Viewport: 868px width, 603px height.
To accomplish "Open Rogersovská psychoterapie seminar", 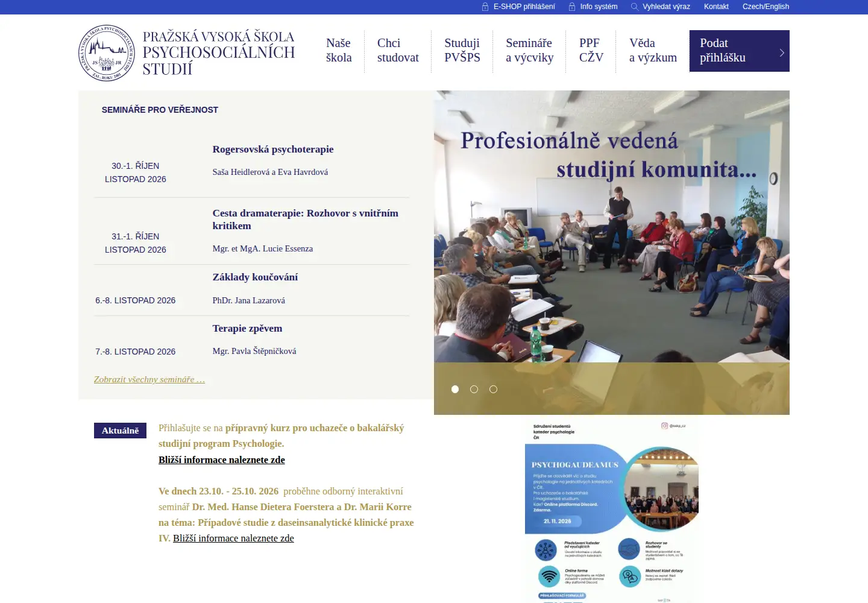I will [273, 150].
